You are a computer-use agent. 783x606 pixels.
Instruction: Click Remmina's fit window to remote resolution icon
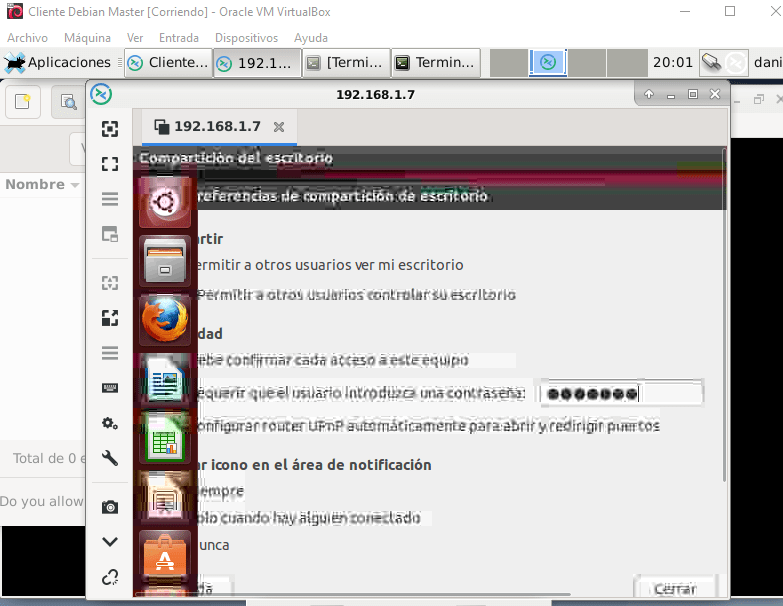pyautogui.click(x=110, y=128)
